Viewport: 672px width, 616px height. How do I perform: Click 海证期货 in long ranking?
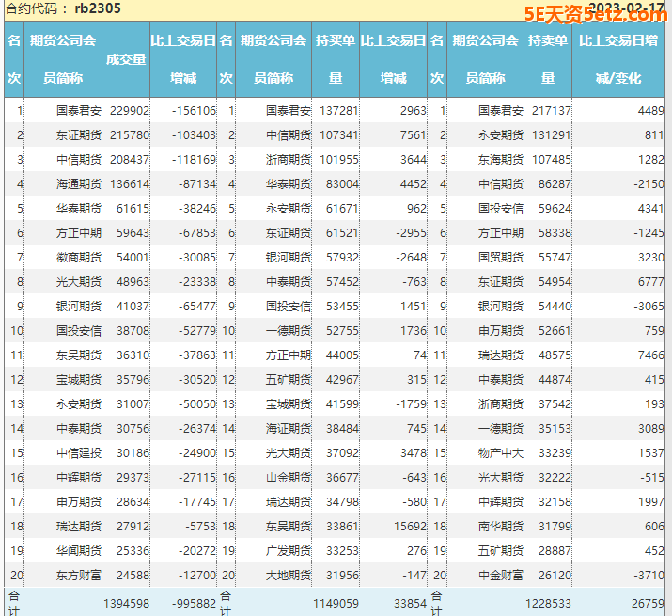(289, 429)
